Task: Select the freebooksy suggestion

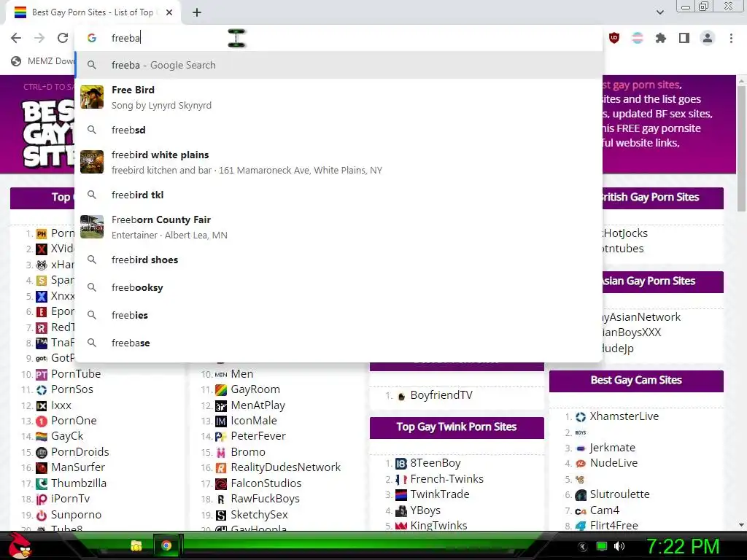Action: click(x=338, y=287)
